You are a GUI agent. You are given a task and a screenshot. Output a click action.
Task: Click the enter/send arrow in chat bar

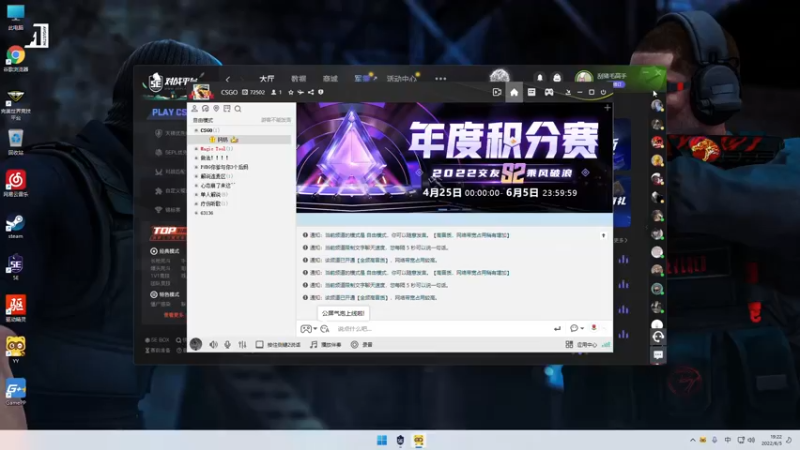click(x=557, y=329)
